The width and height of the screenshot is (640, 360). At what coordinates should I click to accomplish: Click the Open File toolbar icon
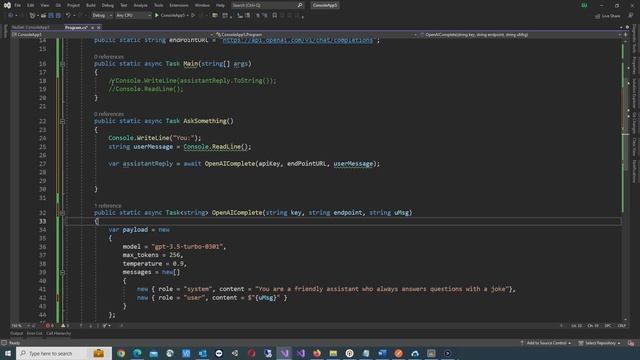[43, 16]
